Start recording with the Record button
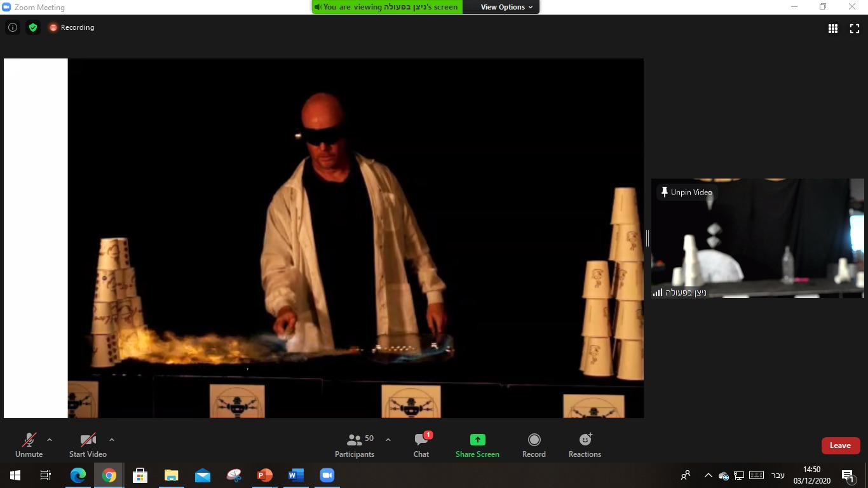The height and width of the screenshot is (488, 868). tap(534, 445)
